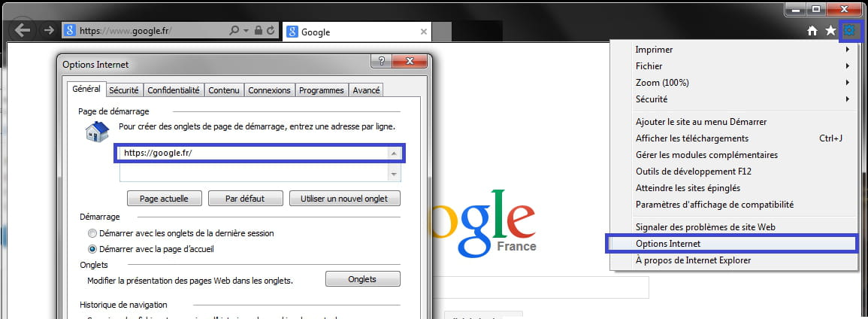868x319 pixels.
Task: Open the address bar autocomplete dropdown arrow
Action: (x=246, y=30)
